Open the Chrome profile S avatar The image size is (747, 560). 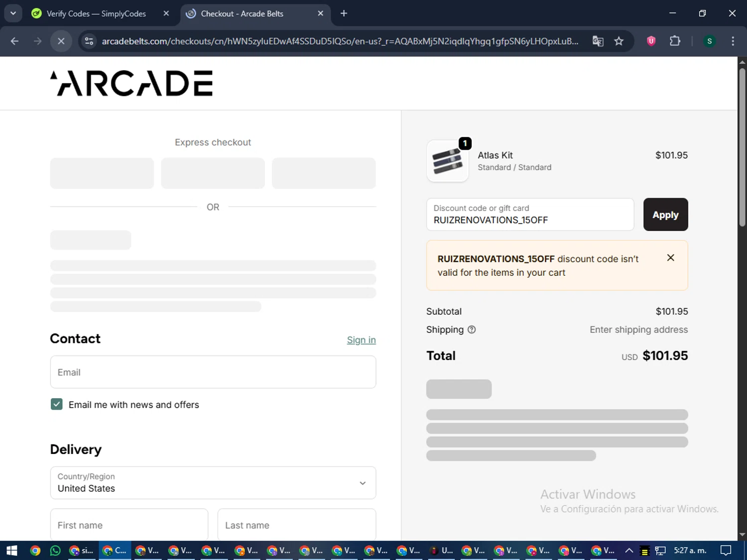[x=709, y=41]
